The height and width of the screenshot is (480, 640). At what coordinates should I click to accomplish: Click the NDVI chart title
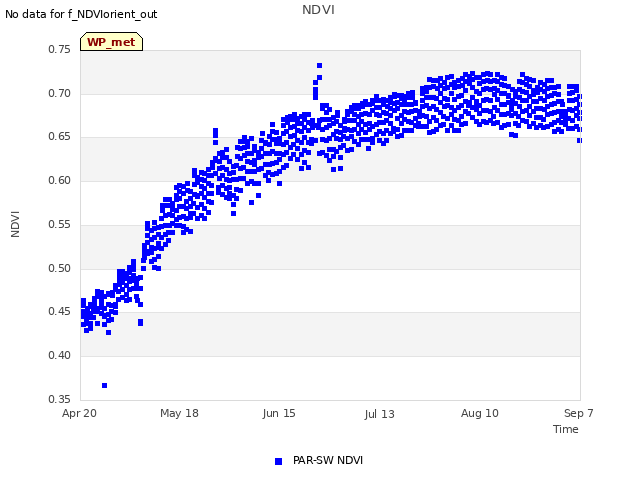click(x=318, y=10)
